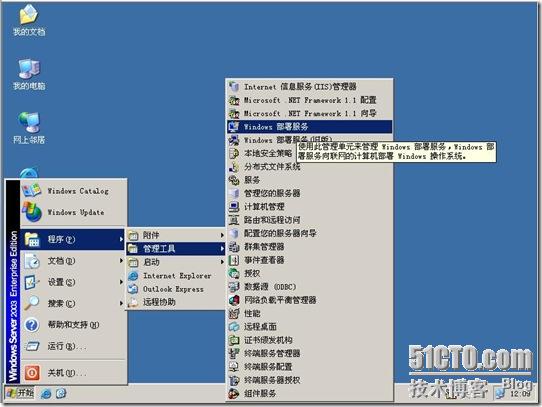Viewport: 542px width, 407px height.
Task: Click the 性能 monitor icon
Action: [x=234, y=313]
